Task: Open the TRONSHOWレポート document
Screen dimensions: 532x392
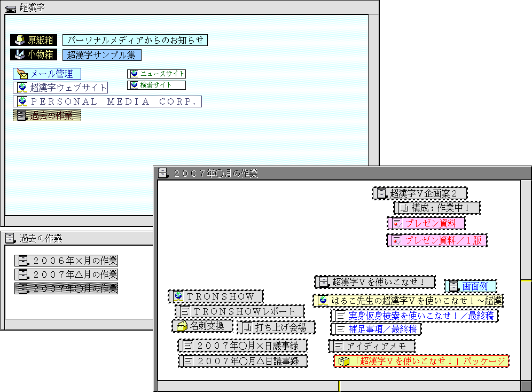Action: pos(240,311)
